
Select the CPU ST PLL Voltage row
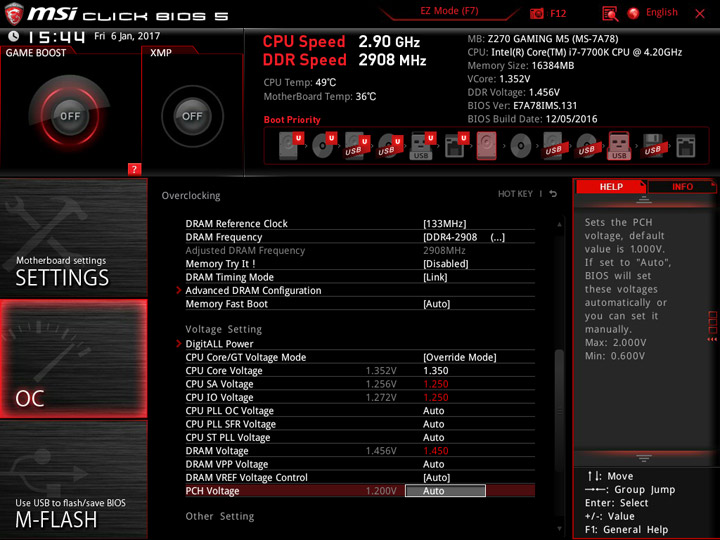[360, 437]
